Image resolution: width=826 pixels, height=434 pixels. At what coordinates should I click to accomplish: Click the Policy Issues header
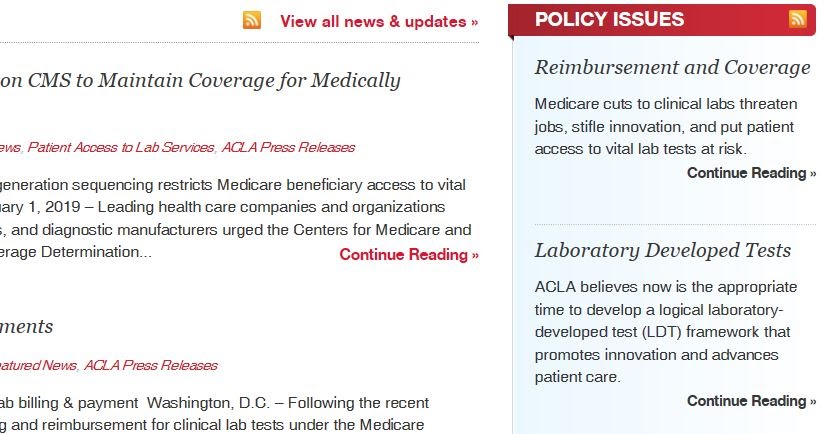tap(610, 19)
